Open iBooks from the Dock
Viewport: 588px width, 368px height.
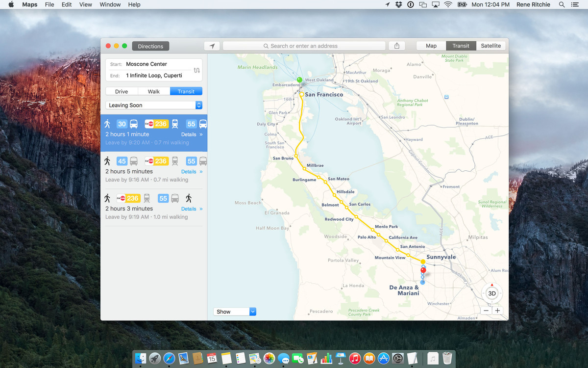[369, 359]
